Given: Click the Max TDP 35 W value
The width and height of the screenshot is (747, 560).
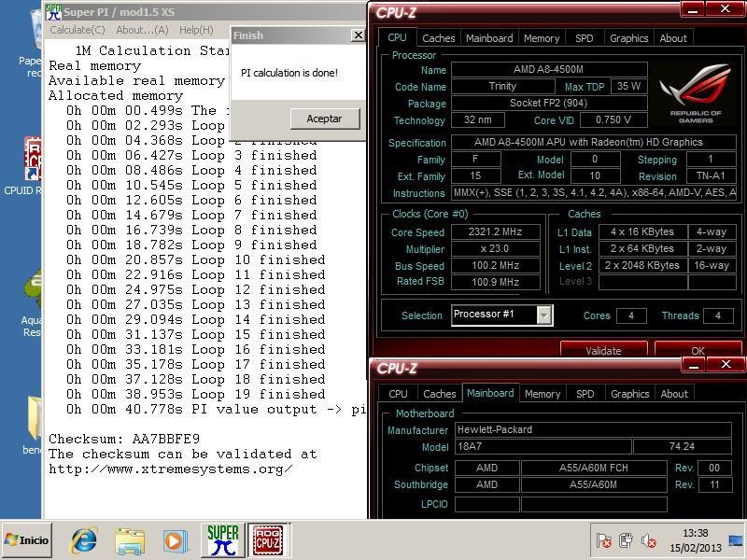Looking at the screenshot, I should (628, 86).
